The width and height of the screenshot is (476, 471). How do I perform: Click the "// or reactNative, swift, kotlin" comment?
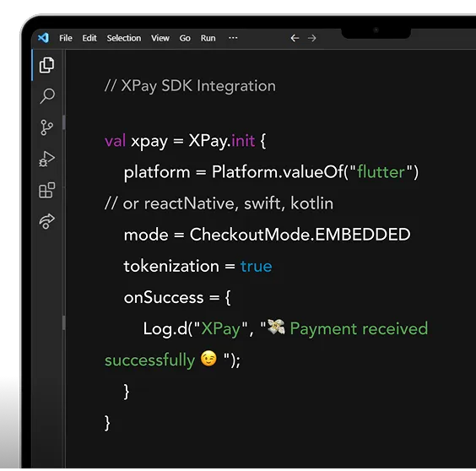click(x=219, y=203)
